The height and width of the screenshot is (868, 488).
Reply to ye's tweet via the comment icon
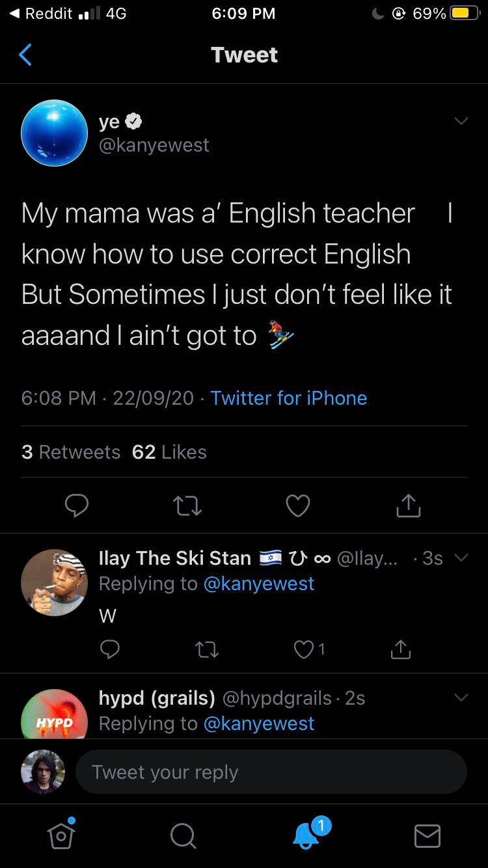coord(76,506)
